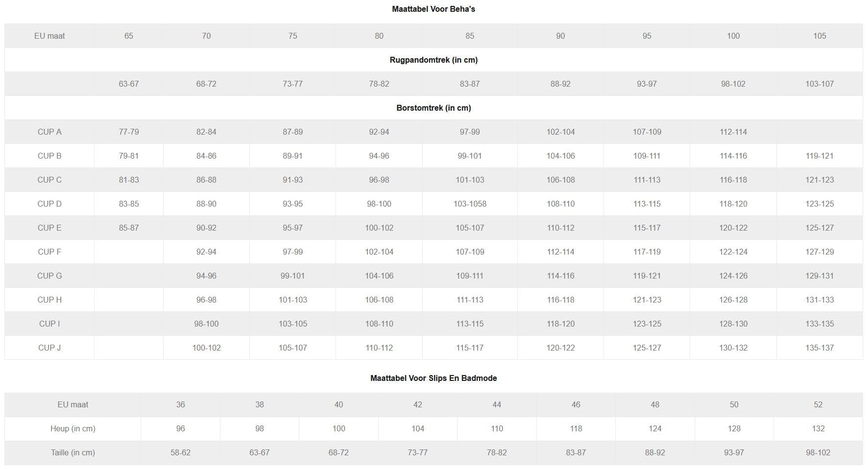Click the 'Maattabel Voor Beha's' heading
This screenshot has width=868, height=471.
point(434,9)
